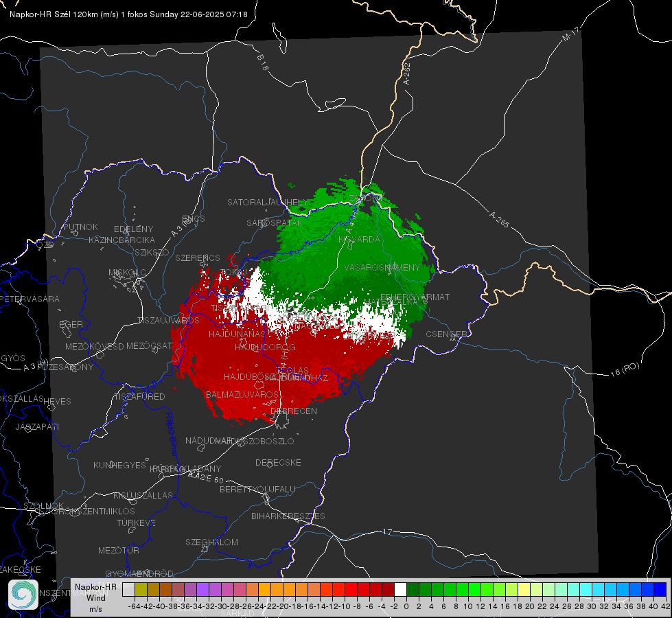The height and width of the screenshot is (618, 672).
Task: Click the PUTNOK city label
Action: coord(80,227)
